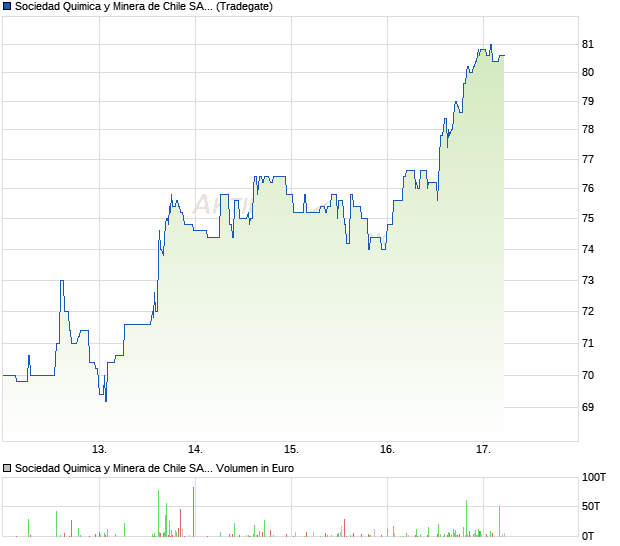Image resolution: width=620 pixels, height=546 pixels.
Task: Click the x-axis date label 15.
Action: [x=291, y=450]
